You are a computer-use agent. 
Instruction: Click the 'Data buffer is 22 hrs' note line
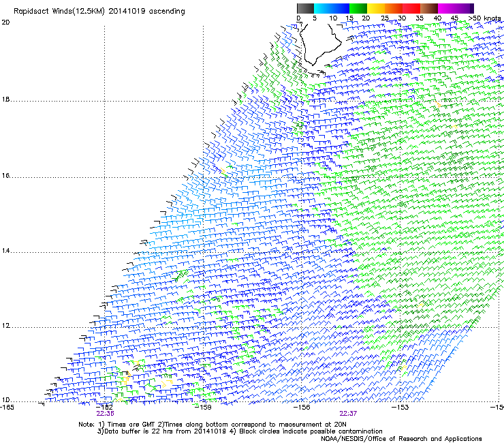[240, 431]
